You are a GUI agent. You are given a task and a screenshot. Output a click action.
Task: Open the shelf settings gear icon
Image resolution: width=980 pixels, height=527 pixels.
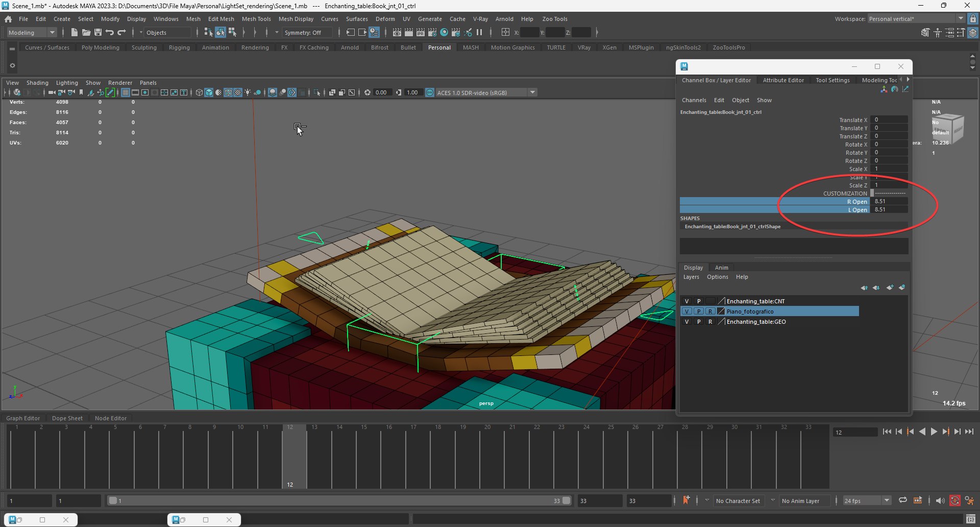[x=12, y=65]
